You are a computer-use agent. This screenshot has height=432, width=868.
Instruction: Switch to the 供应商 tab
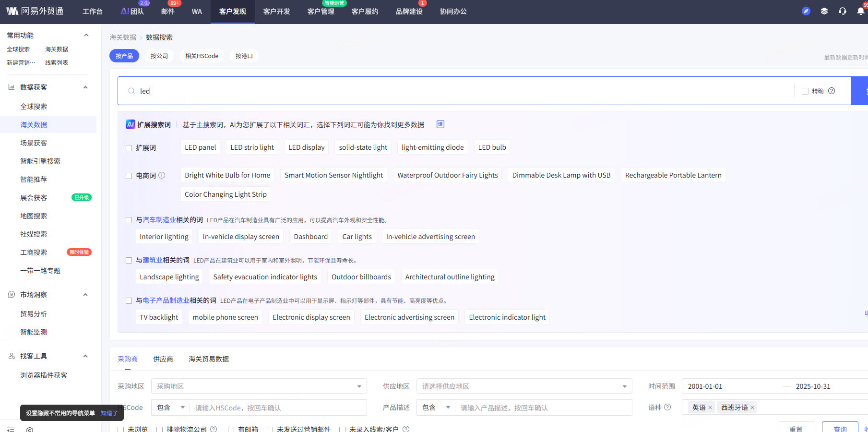pos(163,359)
